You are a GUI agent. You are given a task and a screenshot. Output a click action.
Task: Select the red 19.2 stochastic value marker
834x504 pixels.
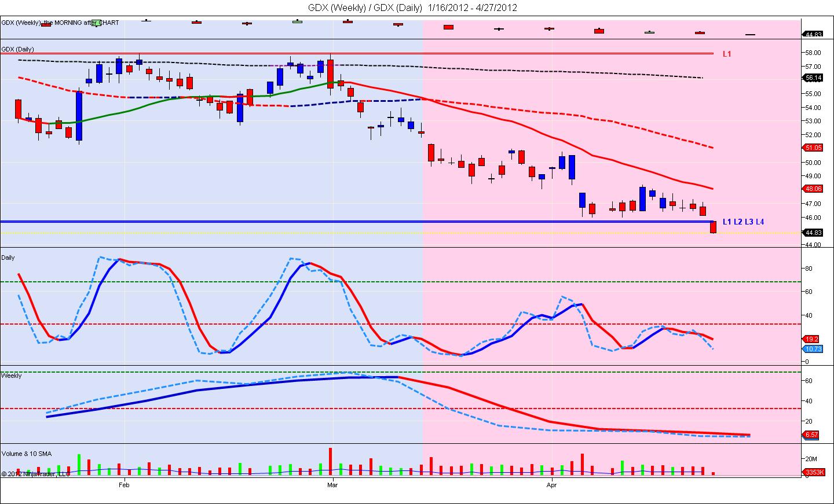click(x=812, y=339)
